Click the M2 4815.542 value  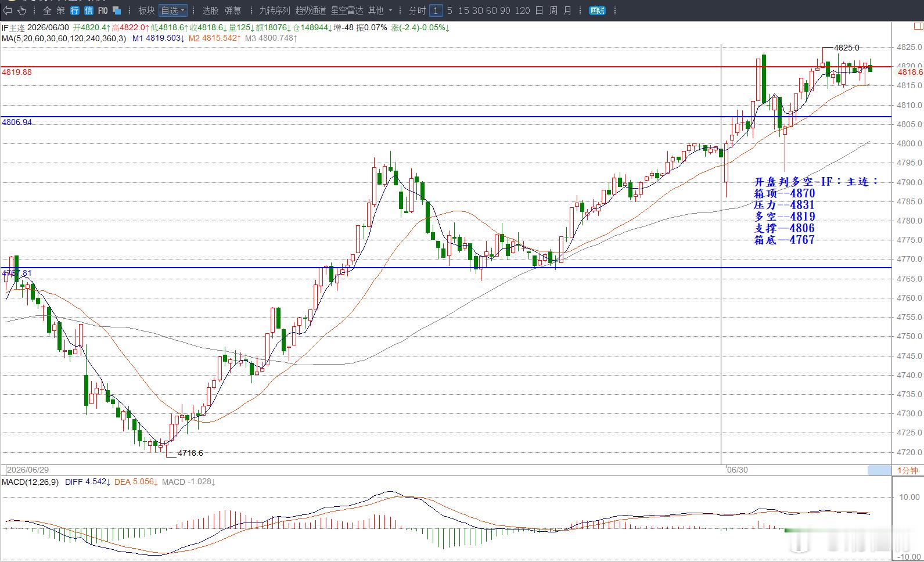(x=214, y=38)
